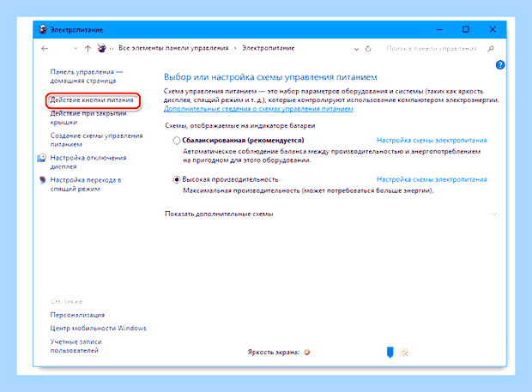Open Help via blue question mark
Screen dimensions: 532x392
[500, 65]
